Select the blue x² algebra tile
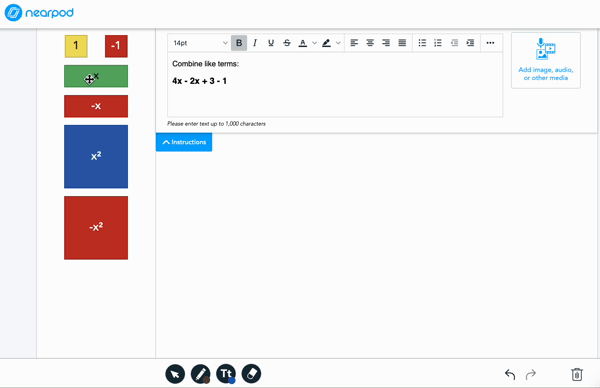This screenshot has width=600, height=388. [96, 157]
